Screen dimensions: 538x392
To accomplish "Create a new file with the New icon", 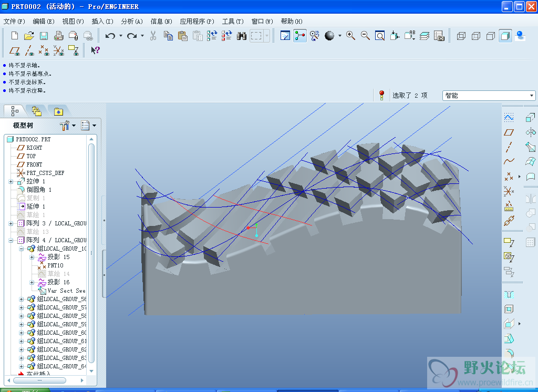I will click(x=14, y=36).
